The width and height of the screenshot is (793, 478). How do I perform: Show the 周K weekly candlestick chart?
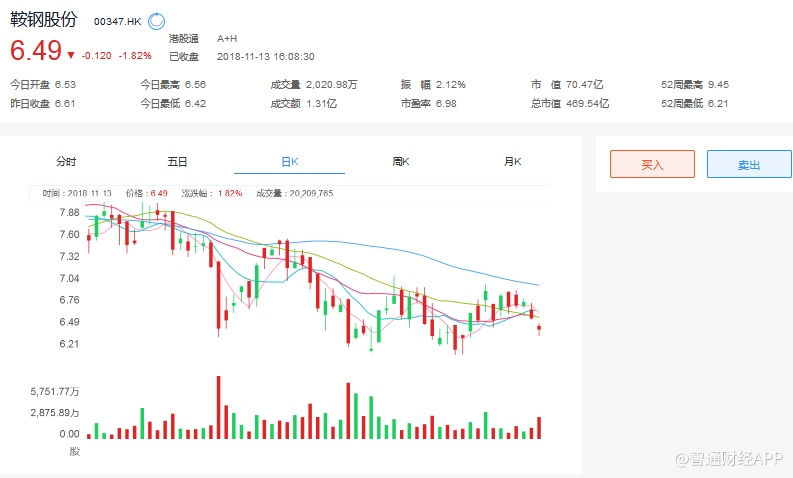tap(401, 161)
